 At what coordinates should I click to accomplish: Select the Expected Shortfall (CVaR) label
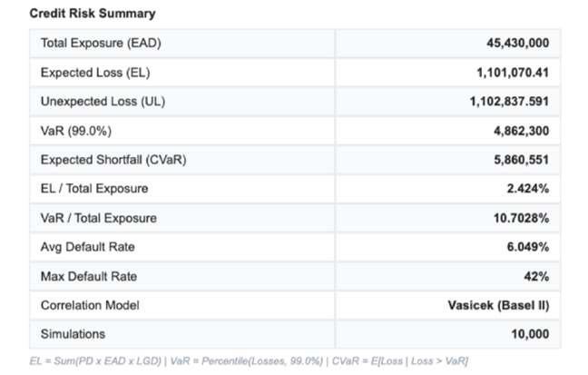[113, 160]
